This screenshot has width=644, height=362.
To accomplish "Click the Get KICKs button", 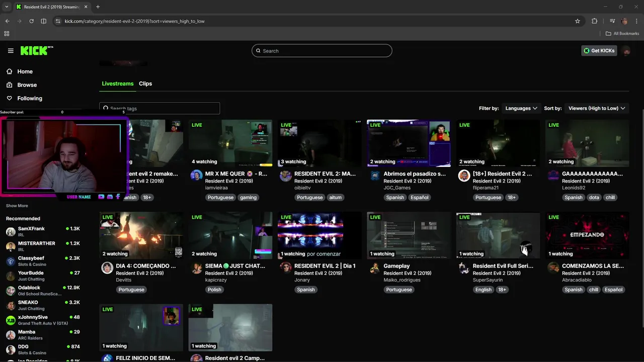I will coord(599,51).
